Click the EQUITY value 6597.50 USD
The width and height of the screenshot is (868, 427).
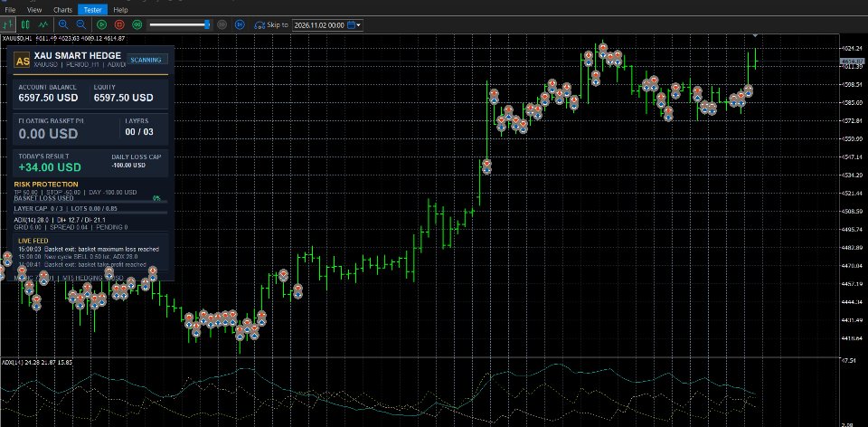pos(124,98)
